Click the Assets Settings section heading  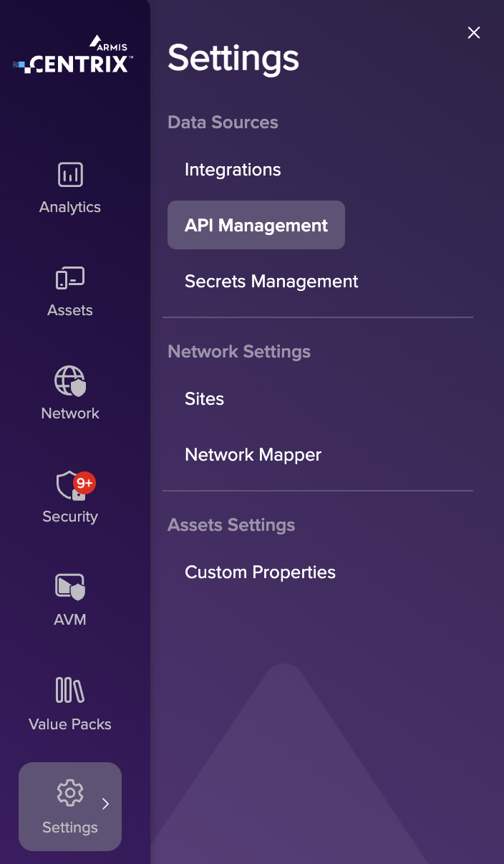231,525
